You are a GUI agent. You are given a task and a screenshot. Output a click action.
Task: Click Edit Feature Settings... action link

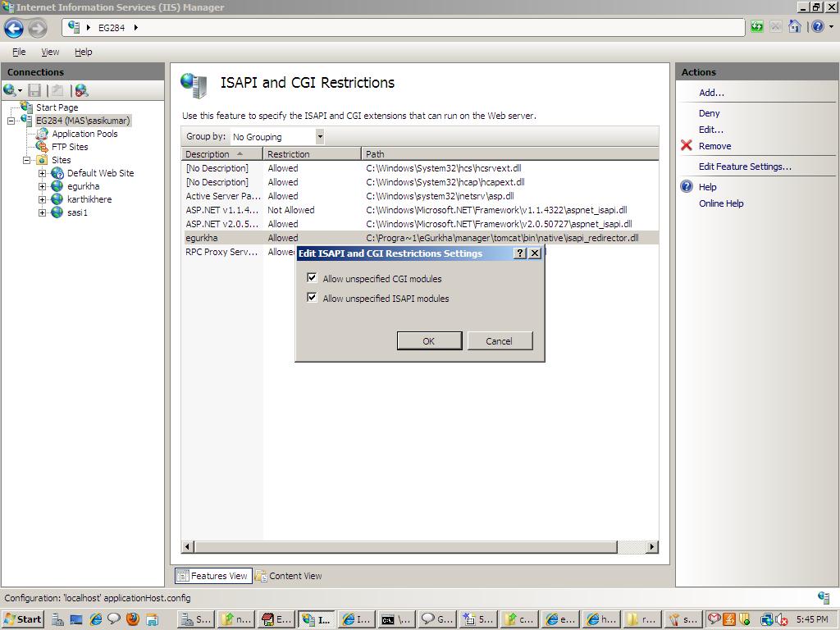coord(745,166)
